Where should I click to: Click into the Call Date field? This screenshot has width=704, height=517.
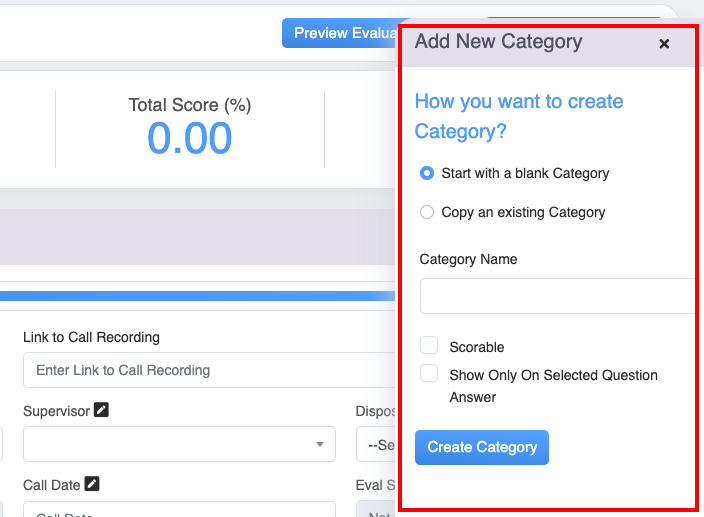179,509
